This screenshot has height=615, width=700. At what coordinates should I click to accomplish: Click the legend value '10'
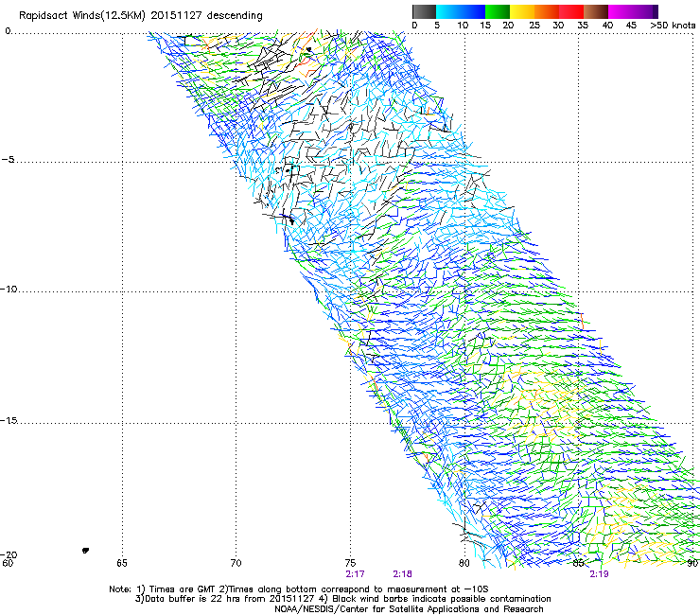[x=463, y=26]
